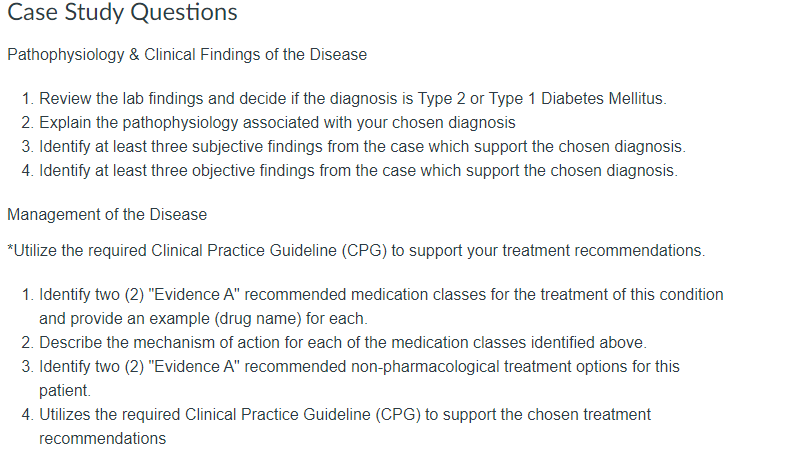Click the question about reviewing lab findings
Viewport: 811px width, 460px height.
[x=353, y=98]
